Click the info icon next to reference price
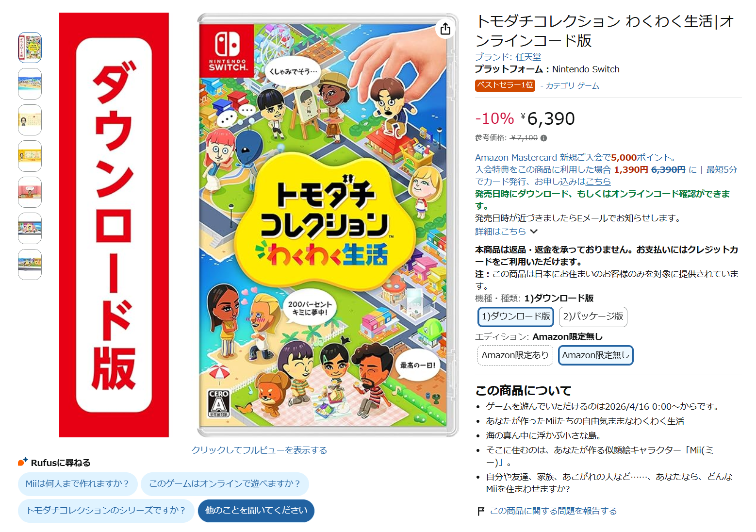 click(x=544, y=138)
